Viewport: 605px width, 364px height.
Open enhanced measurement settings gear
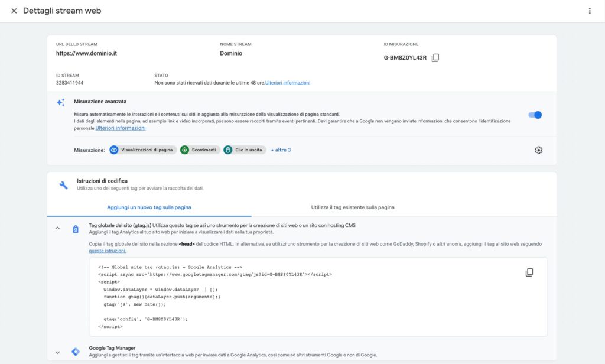click(x=539, y=150)
